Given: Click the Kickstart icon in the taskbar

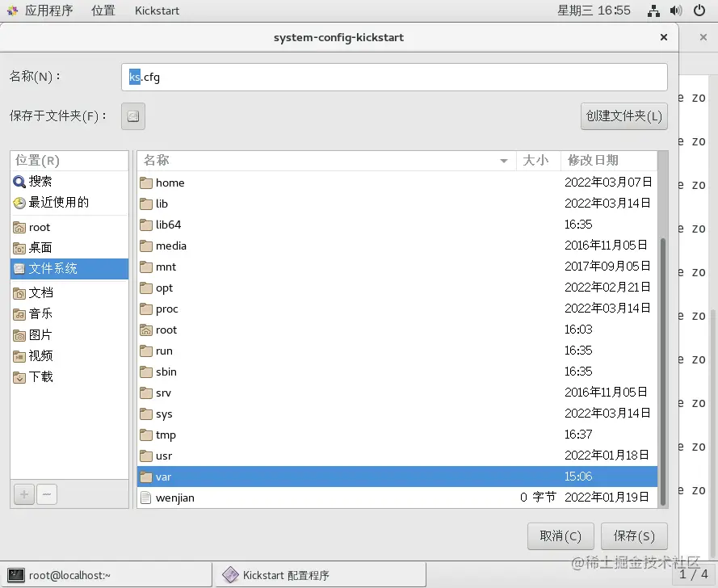Looking at the screenshot, I should 230,575.
